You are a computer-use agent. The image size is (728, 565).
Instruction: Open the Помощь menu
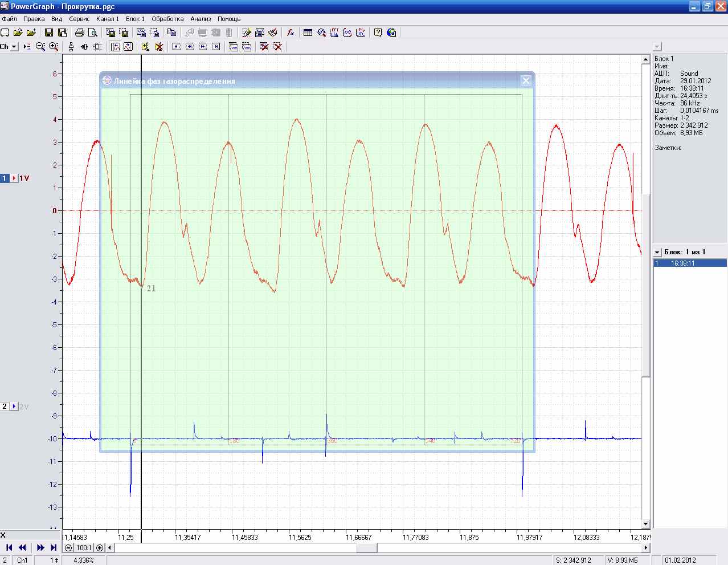[229, 19]
